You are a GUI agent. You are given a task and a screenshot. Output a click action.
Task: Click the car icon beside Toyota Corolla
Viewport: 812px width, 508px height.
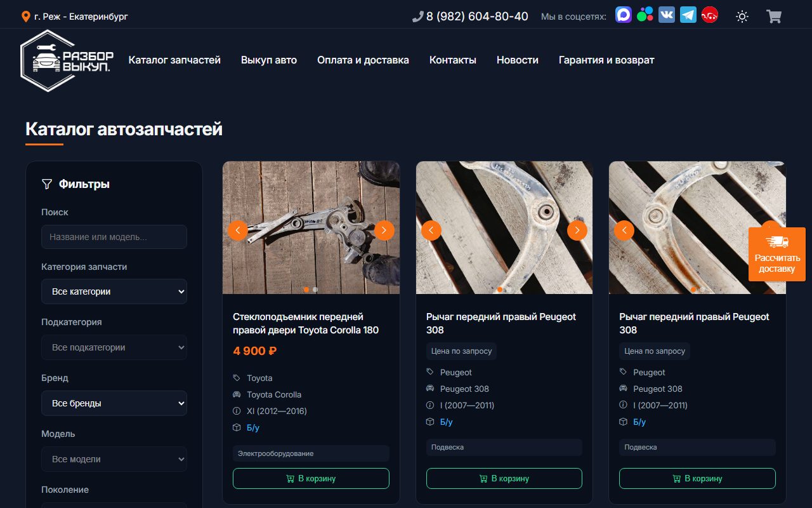click(x=237, y=394)
